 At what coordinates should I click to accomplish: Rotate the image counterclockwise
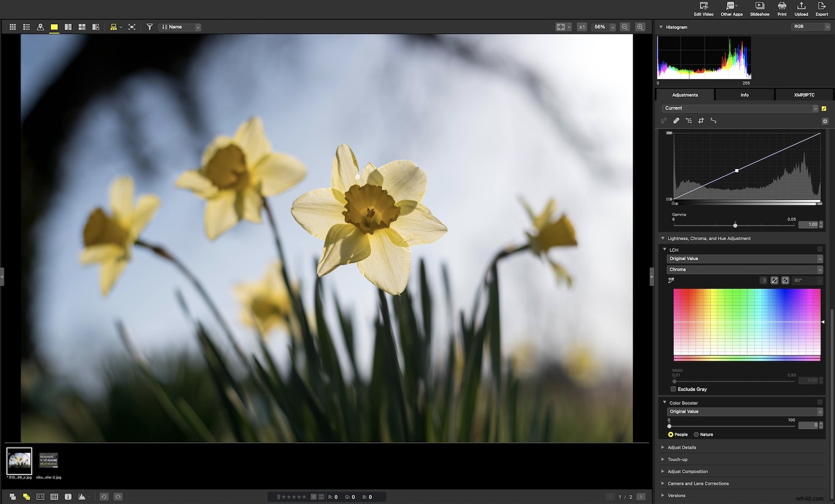click(104, 496)
